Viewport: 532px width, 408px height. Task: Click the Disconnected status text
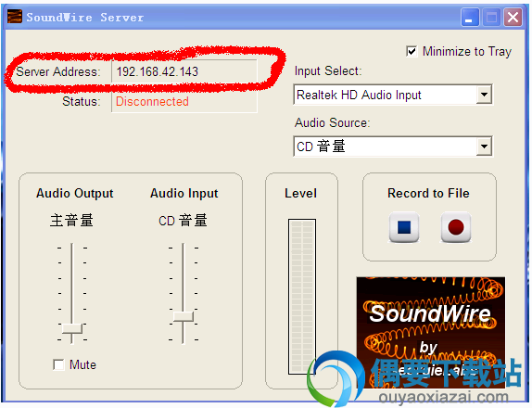tap(152, 101)
